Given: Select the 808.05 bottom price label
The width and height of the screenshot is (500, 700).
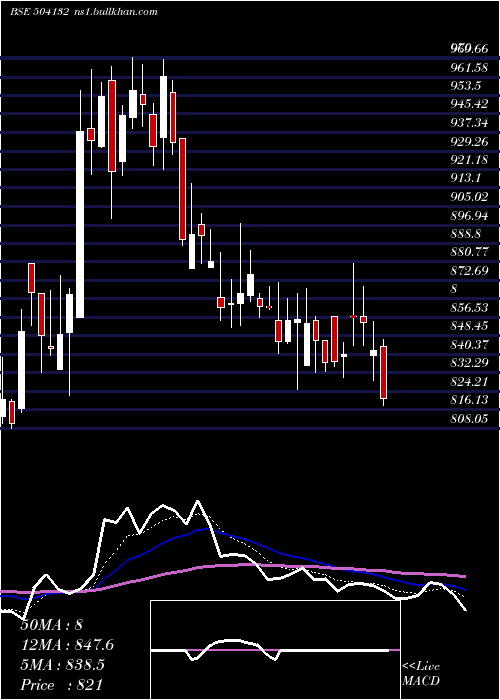Looking at the screenshot, I should (469, 419).
